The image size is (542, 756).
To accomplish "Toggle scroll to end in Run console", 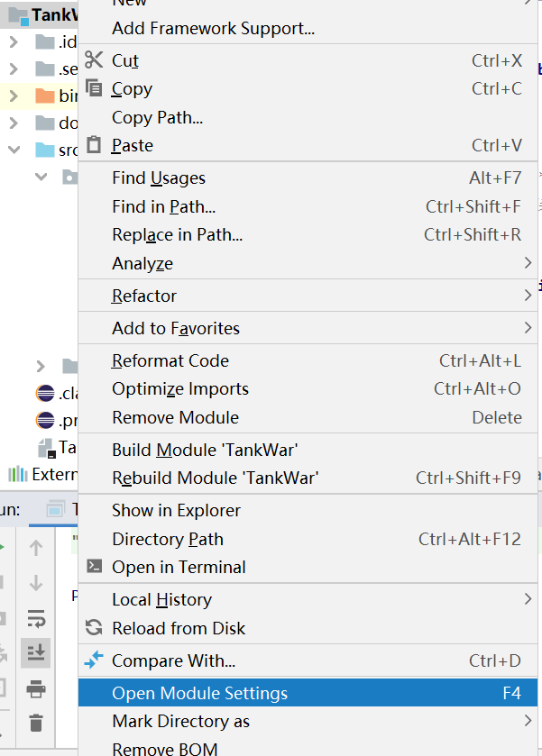I will (36, 652).
